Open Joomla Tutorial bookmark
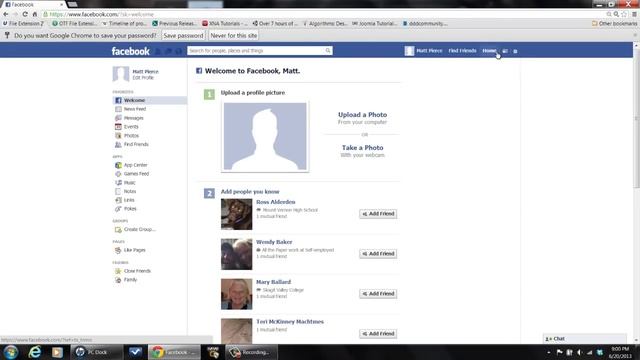 [x=375, y=24]
